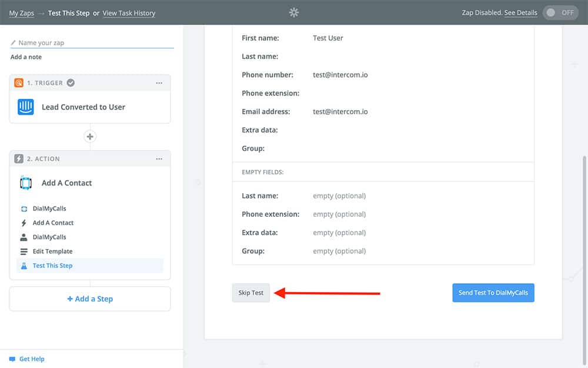The image size is (588, 368).
Task: Click Send Test To DialMyCalls button
Action: coord(493,293)
